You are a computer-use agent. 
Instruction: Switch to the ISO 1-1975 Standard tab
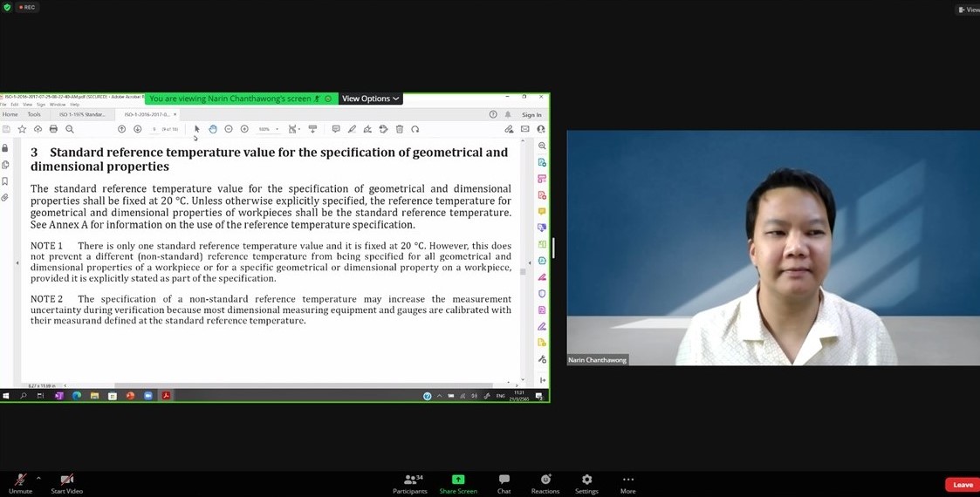82,114
